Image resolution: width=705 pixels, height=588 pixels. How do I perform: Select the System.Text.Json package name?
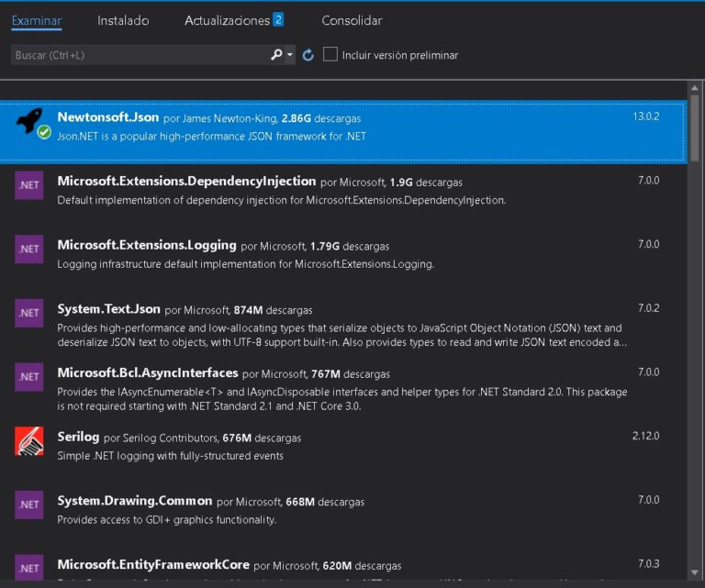coord(109,309)
